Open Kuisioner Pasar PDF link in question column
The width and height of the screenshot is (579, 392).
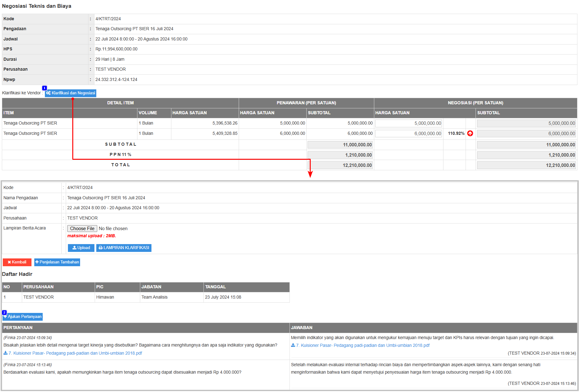75,353
